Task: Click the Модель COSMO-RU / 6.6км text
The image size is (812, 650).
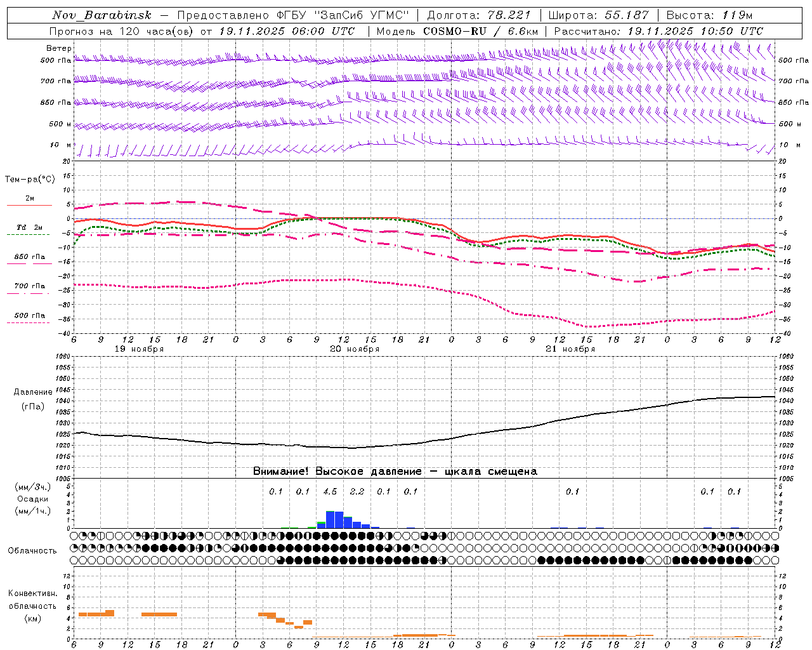Action: [457, 31]
